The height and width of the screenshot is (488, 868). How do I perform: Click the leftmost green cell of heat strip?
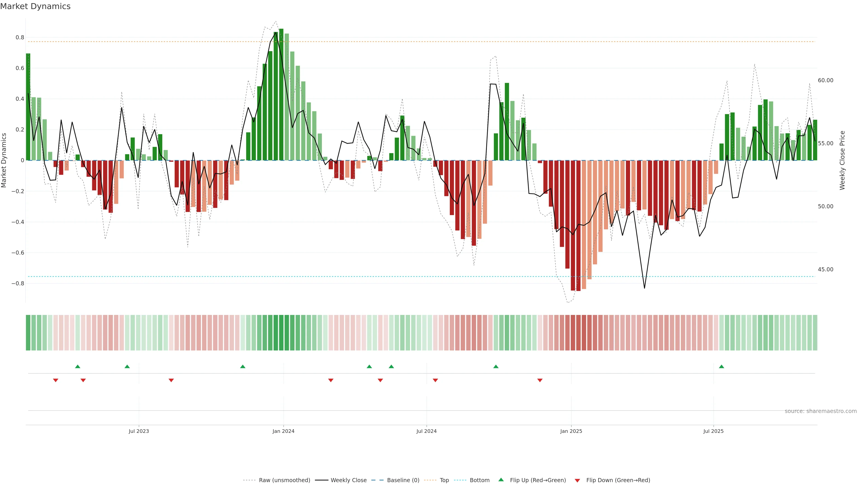pos(28,333)
